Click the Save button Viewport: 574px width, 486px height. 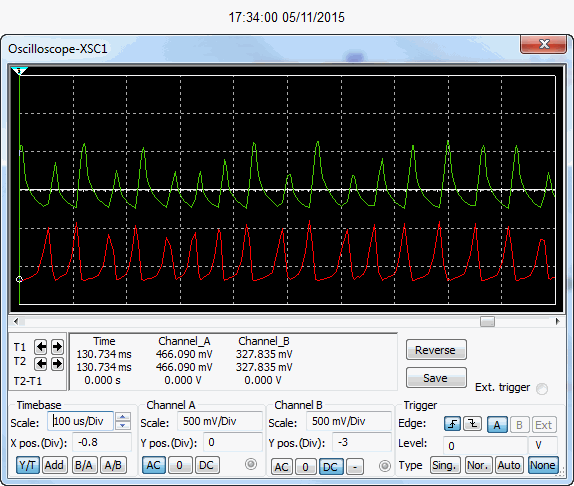click(436, 378)
